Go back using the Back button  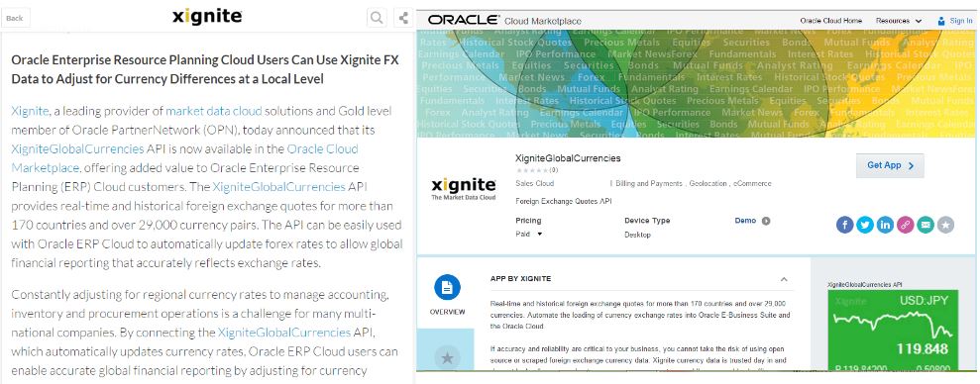click(15, 18)
